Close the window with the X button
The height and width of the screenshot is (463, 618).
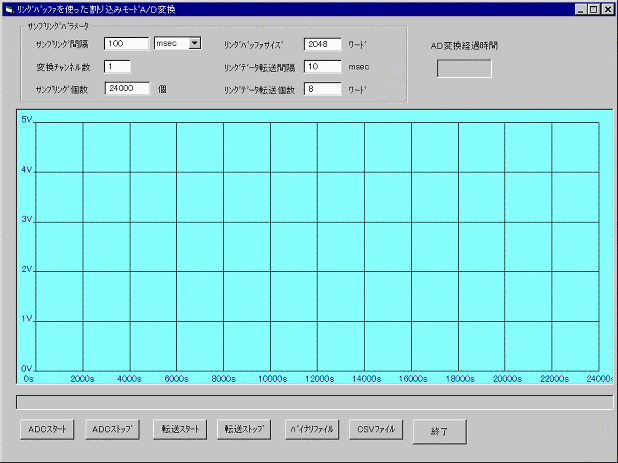click(x=608, y=9)
